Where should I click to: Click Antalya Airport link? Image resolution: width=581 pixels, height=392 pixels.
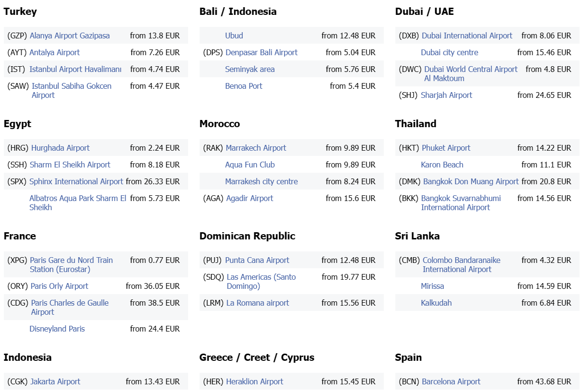[55, 52]
